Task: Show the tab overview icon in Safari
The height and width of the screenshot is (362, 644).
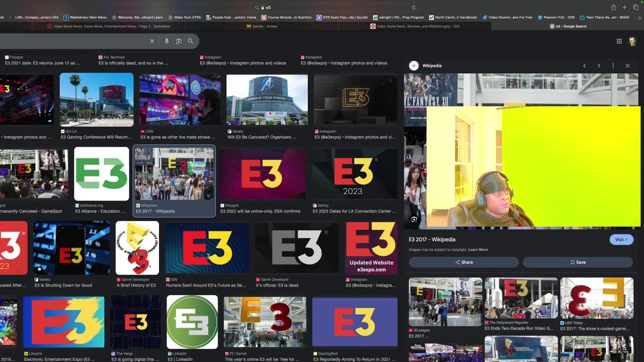Action: click(x=635, y=8)
